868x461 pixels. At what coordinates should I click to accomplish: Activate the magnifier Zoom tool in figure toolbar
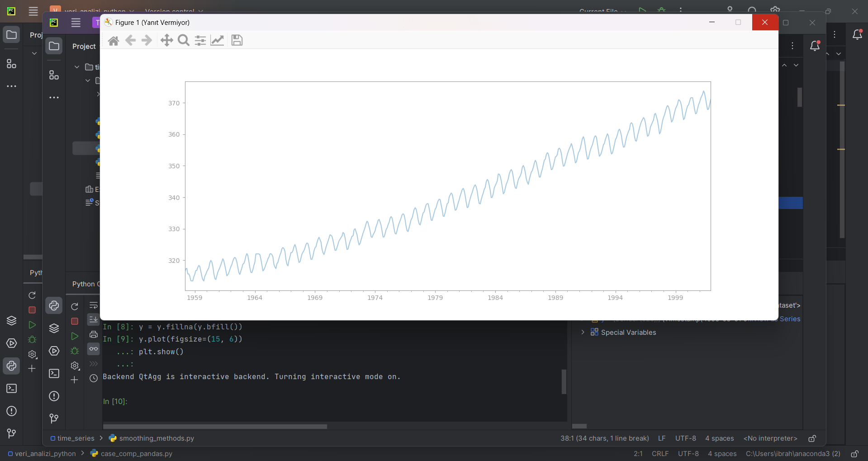click(184, 41)
